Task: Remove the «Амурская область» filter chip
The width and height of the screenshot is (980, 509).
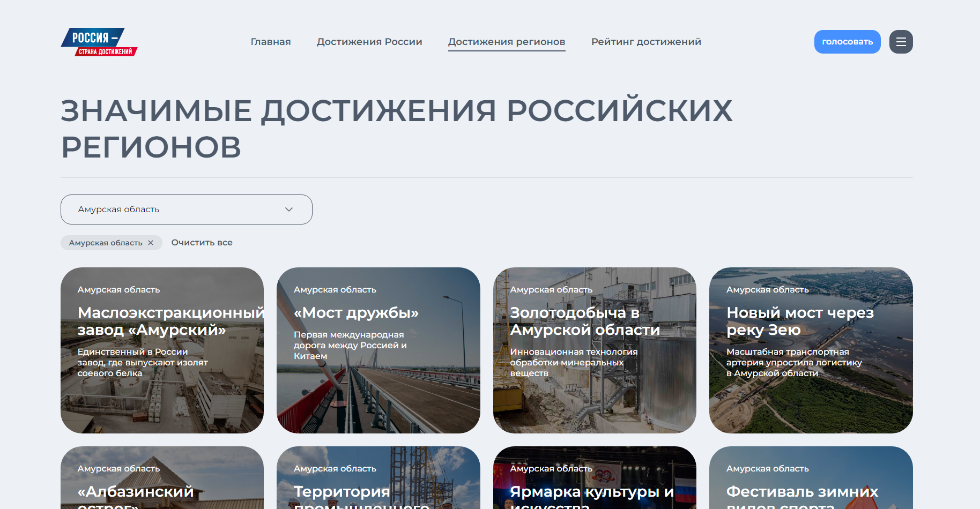Action: [151, 242]
